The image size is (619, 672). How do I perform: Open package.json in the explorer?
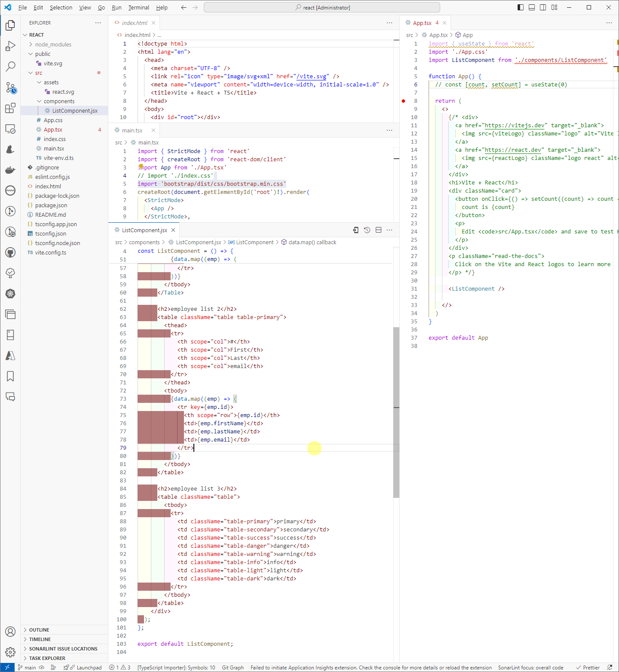click(x=51, y=205)
